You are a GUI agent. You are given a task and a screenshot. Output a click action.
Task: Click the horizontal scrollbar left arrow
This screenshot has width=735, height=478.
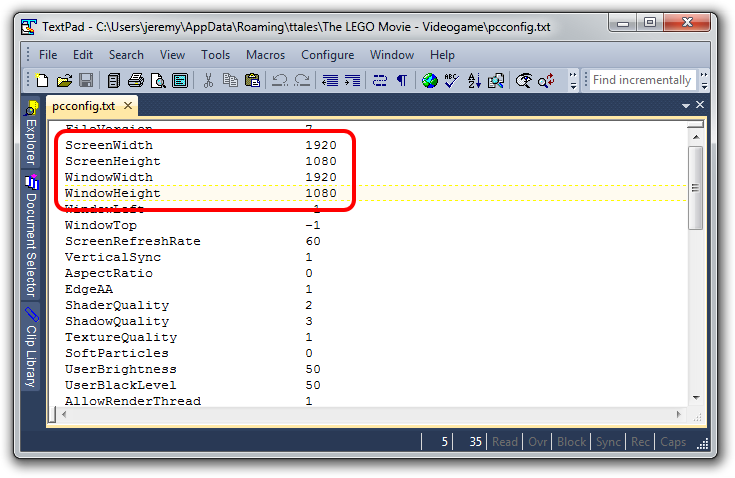click(64, 415)
